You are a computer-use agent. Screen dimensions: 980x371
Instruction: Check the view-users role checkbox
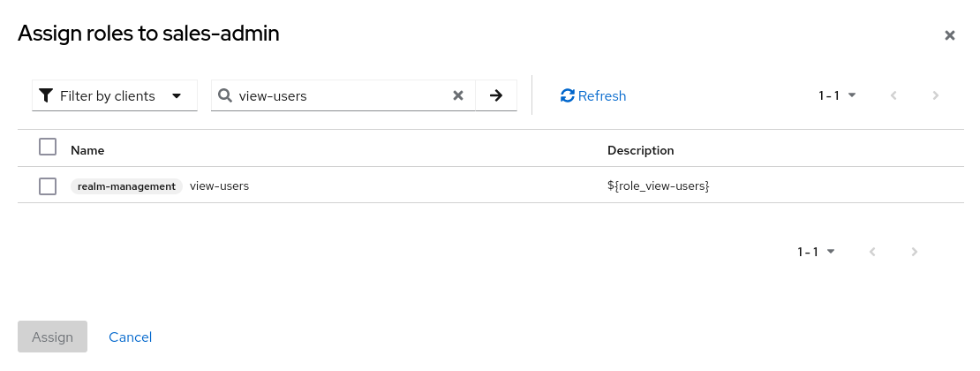48,186
